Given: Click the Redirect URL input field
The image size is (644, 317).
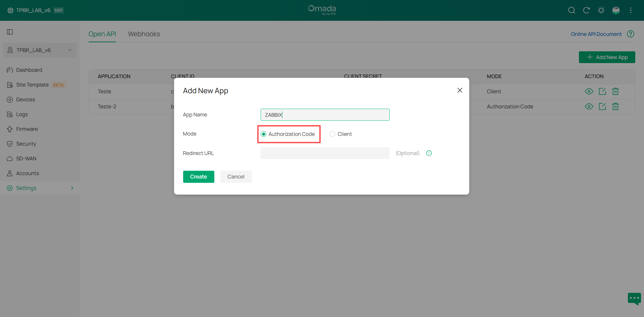Looking at the screenshot, I should point(325,153).
